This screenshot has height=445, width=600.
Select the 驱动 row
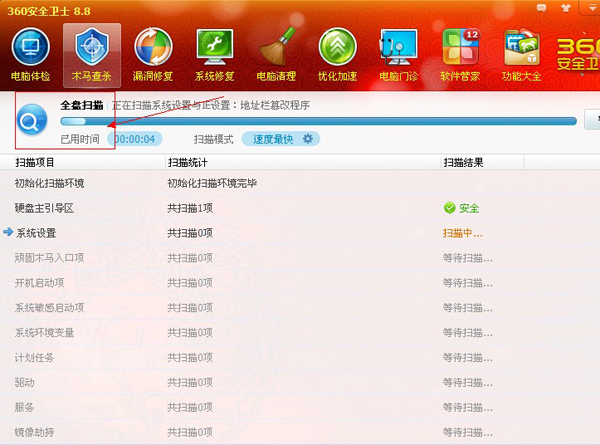click(300, 382)
